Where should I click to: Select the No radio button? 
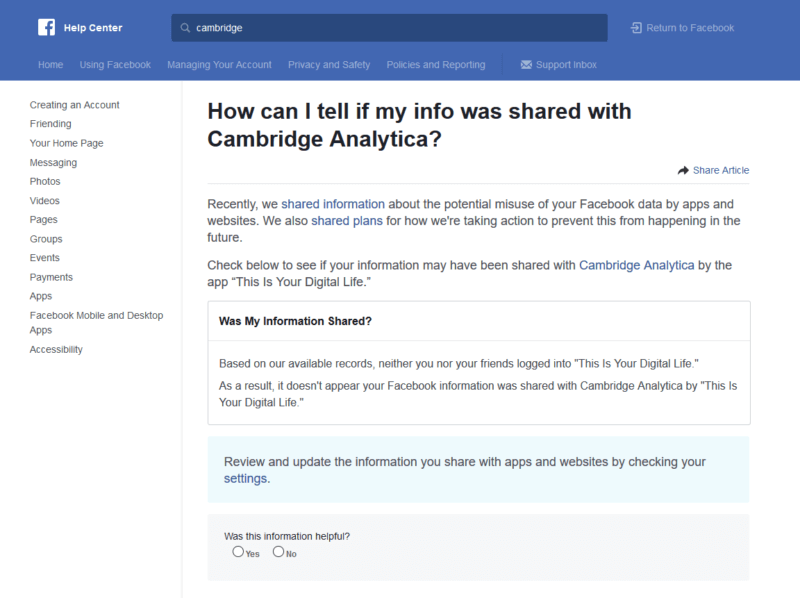(278, 552)
